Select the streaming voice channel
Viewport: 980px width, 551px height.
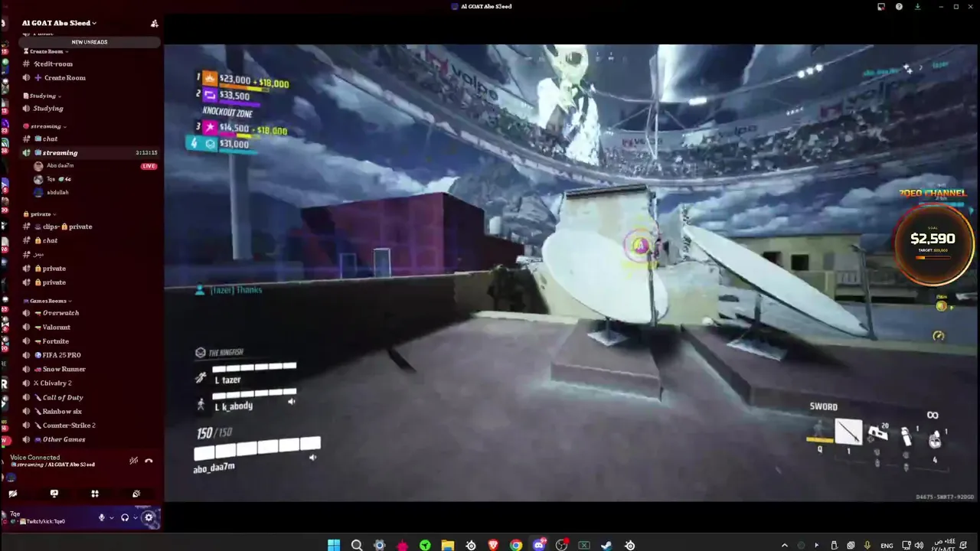(90, 152)
